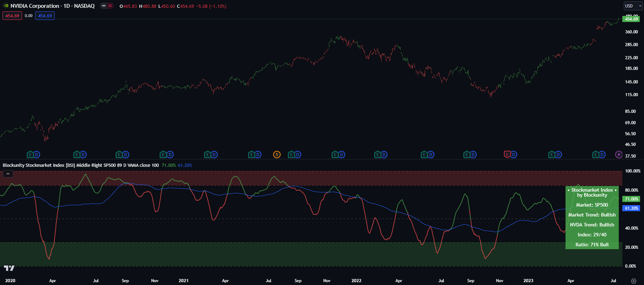The width and height of the screenshot is (644, 285).
Task: Click the red ≈ pill icon next to NASDAQ
Action: (x=110, y=6)
